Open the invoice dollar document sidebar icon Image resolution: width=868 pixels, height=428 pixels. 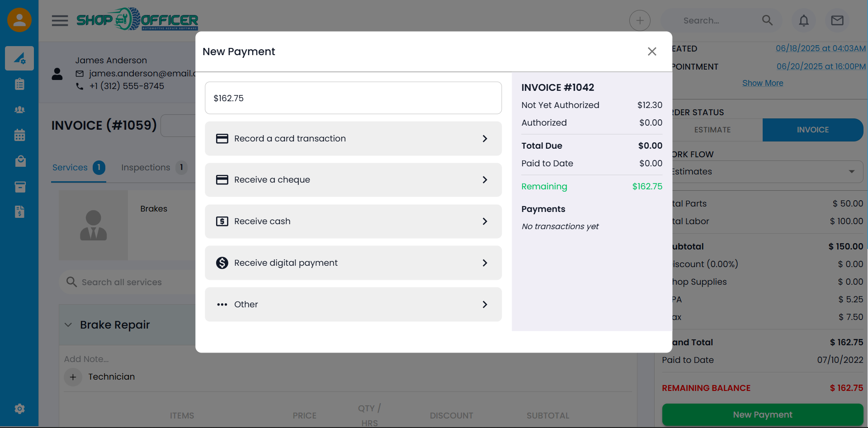point(19,212)
